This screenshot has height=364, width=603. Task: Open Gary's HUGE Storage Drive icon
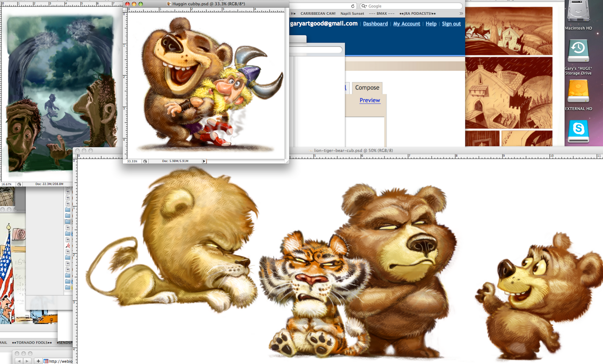[x=578, y=50]
